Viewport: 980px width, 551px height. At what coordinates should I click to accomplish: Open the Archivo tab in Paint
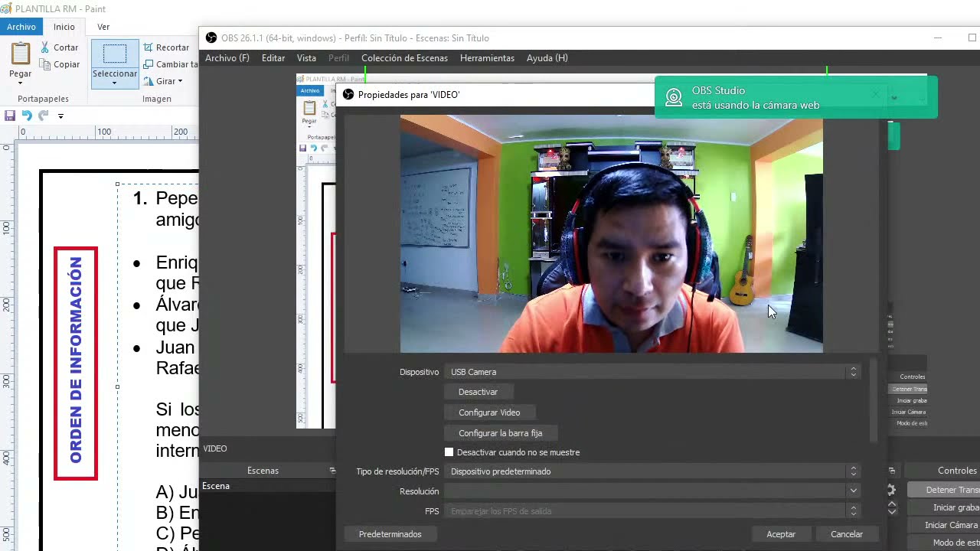(x=21, y=27)
